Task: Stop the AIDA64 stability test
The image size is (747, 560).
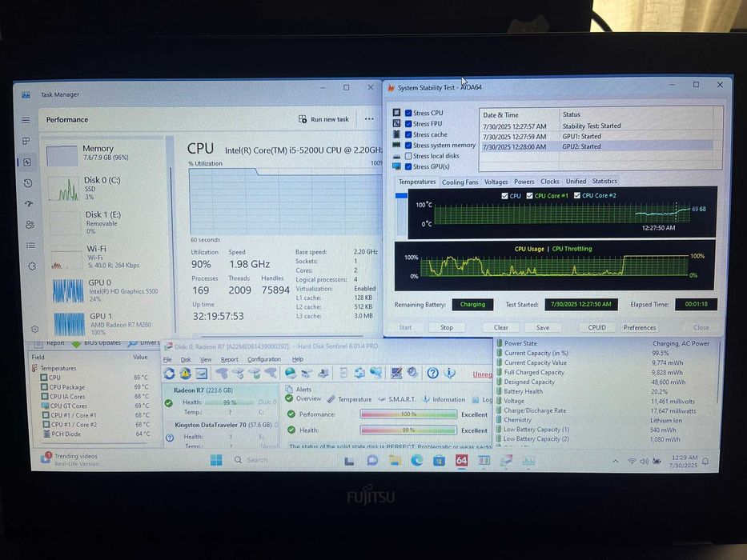Action: (x=447, y=328)
